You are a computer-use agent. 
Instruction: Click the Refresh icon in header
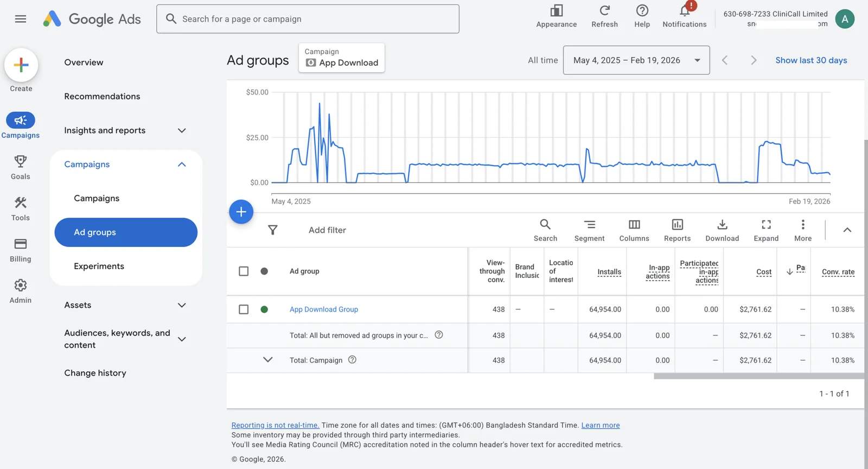(604, 16)
